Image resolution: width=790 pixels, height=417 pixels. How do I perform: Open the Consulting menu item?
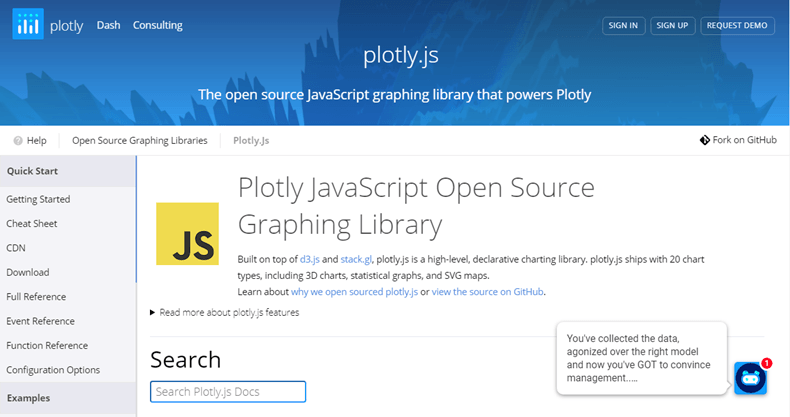(x=158, y=25)
